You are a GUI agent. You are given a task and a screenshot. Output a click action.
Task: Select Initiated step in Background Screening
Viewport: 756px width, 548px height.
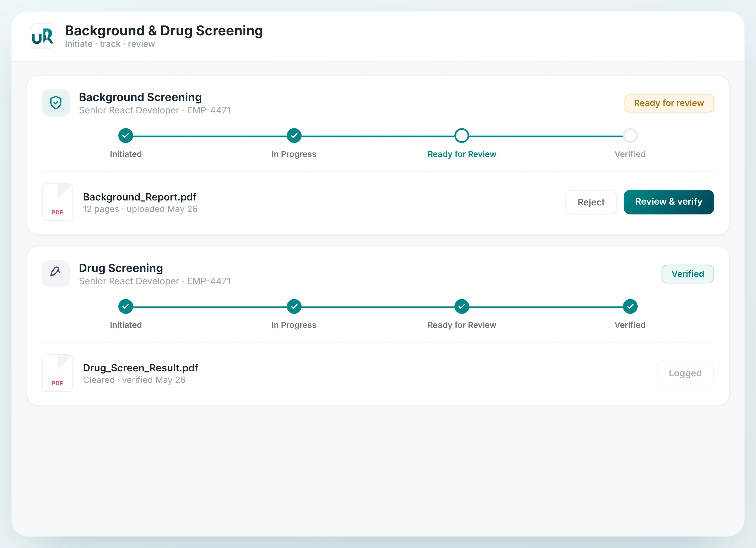pos(126,136)
